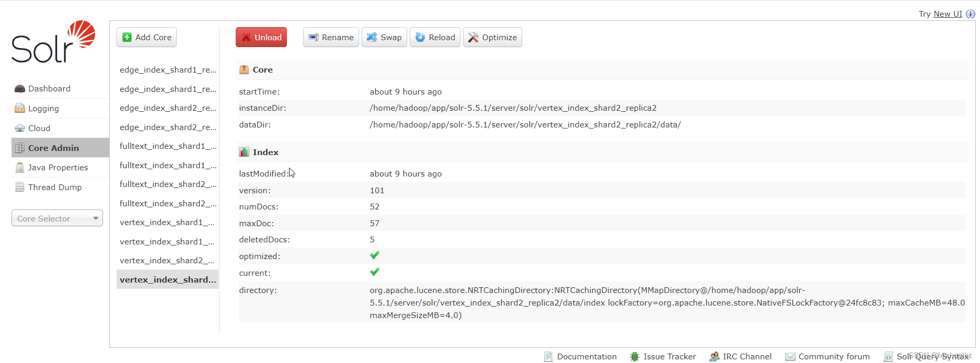Click the dataDir path value
Screen dimensions: 980x363
(x=525, y=125)
